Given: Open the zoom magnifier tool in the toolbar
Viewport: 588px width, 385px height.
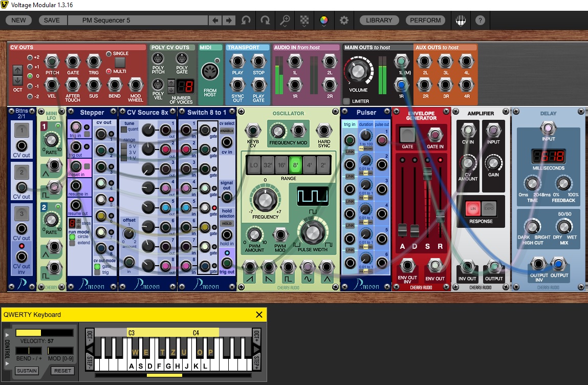Looking at the screenshot, I should 285,20.
